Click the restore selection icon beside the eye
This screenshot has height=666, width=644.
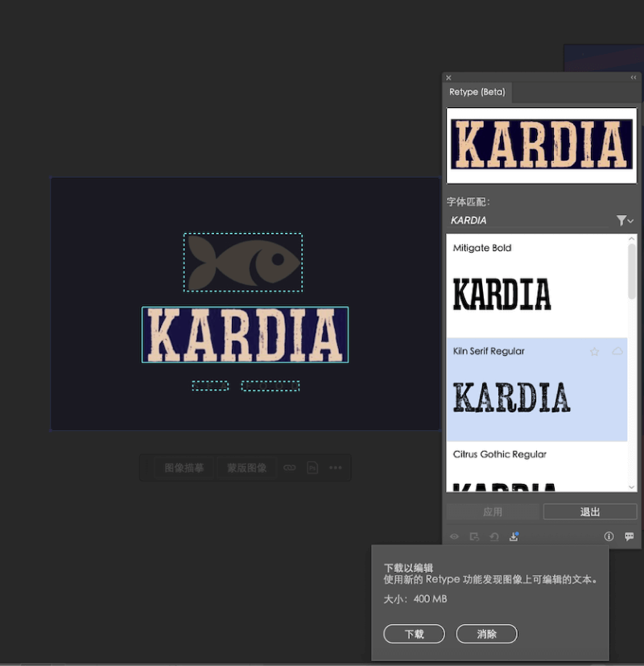(474, 536)
